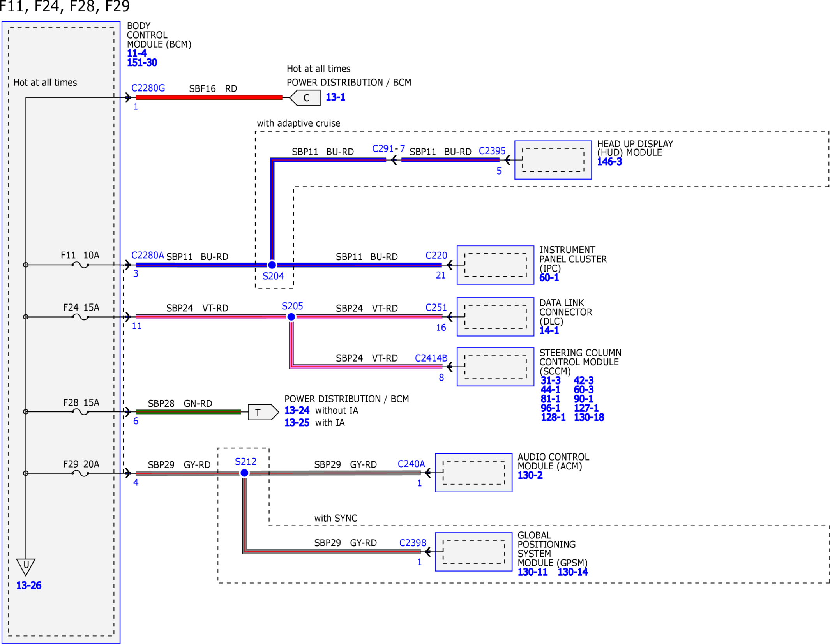The image size is (830, 644).
Task: Follow the 13-26 reference below U symbol
Action: (29, 586)
